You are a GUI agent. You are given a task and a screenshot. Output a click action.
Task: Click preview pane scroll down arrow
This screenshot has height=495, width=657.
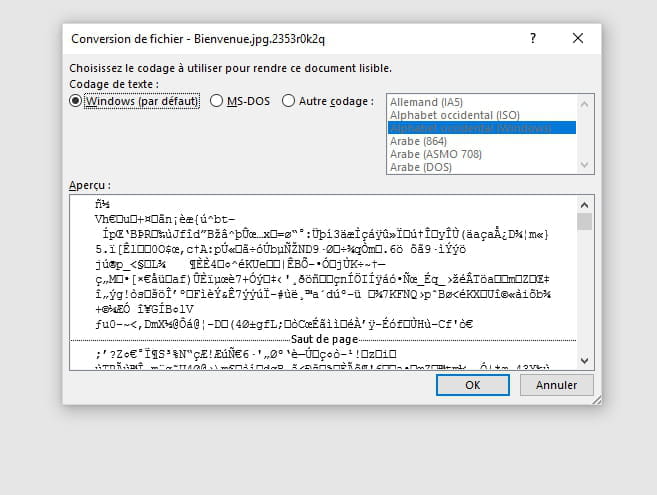585,362
